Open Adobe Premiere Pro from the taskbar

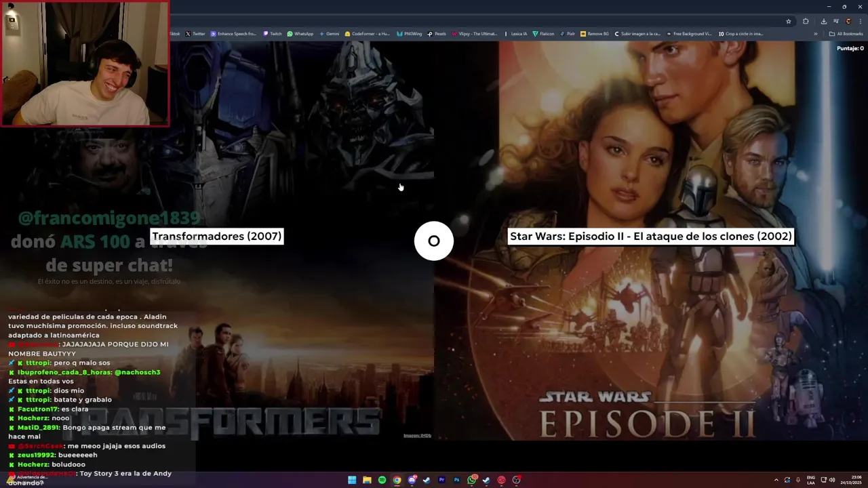[441, 480]
